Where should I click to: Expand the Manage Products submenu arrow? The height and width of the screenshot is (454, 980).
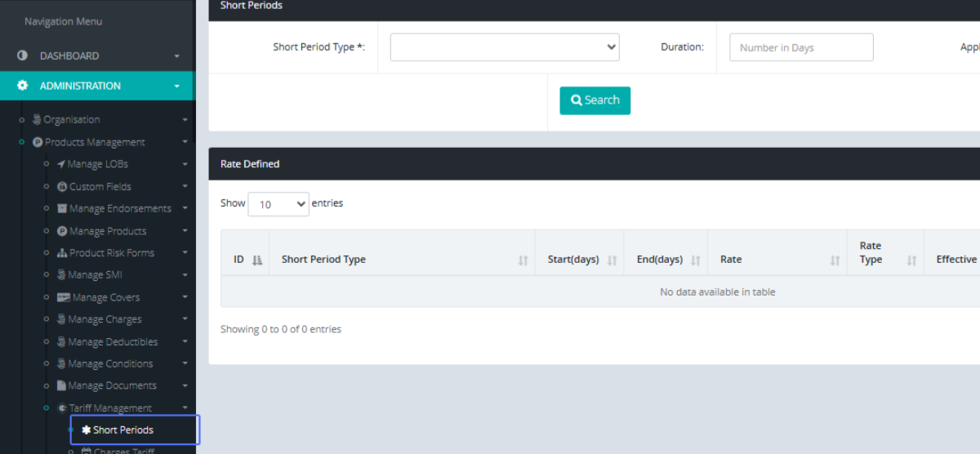[x=185, y=231]
